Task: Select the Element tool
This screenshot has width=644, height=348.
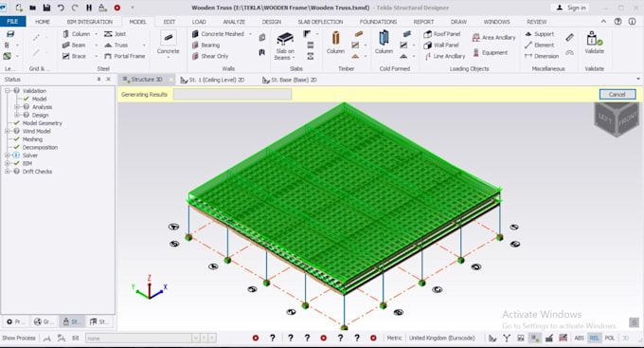Action: click(x=539, y=46)
